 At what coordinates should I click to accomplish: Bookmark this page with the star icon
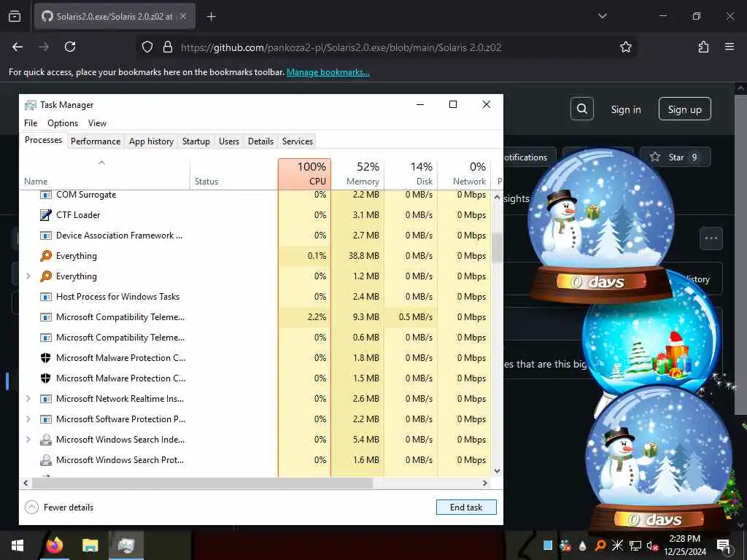pyautogui.click(x=625, y=47)
